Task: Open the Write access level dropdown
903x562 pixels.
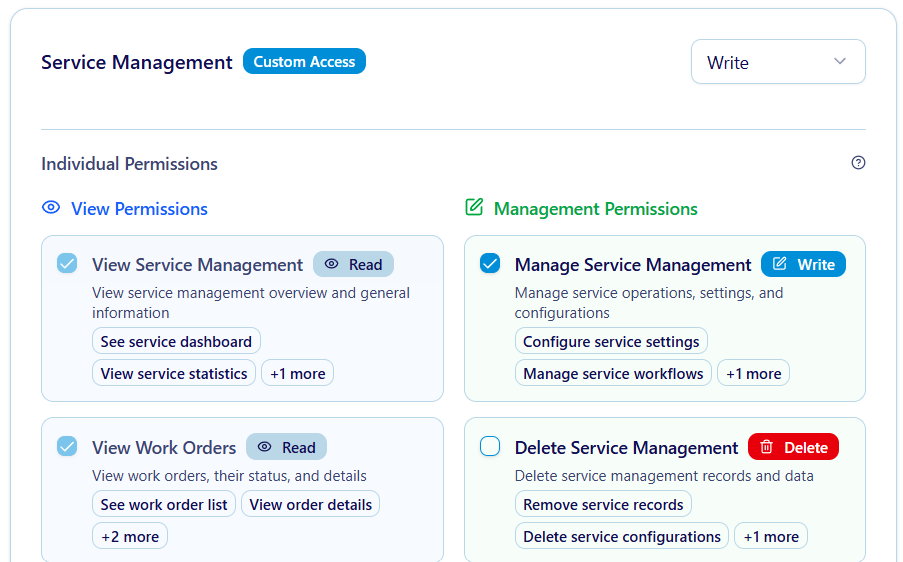Action: 777,62
